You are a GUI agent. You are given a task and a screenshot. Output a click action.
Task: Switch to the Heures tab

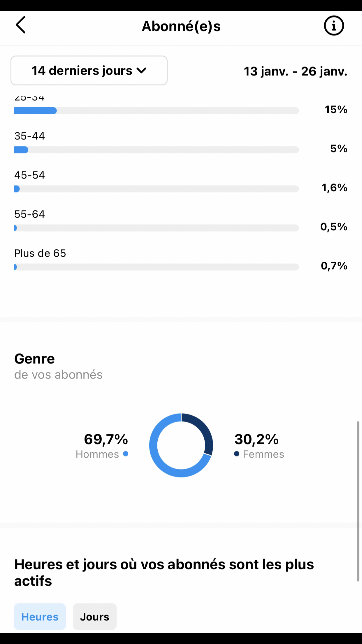[x=40, y=617]
